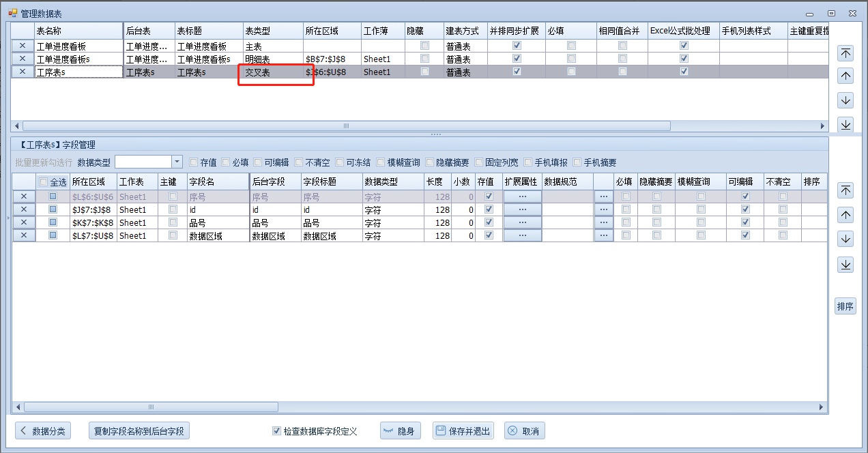This screenshot has width=868, height=453.
Task: Delete the 工序表s row with its X icon
Action: click(x=23, y=72)
